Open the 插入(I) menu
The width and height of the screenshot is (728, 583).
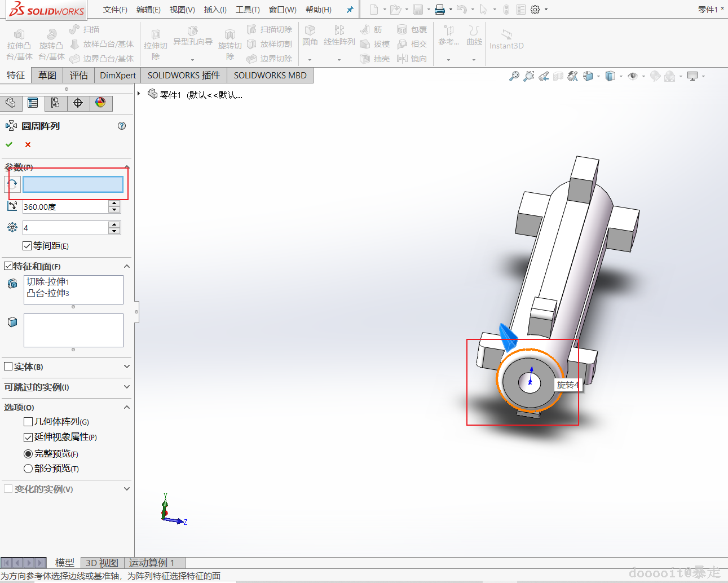[215, 10]
